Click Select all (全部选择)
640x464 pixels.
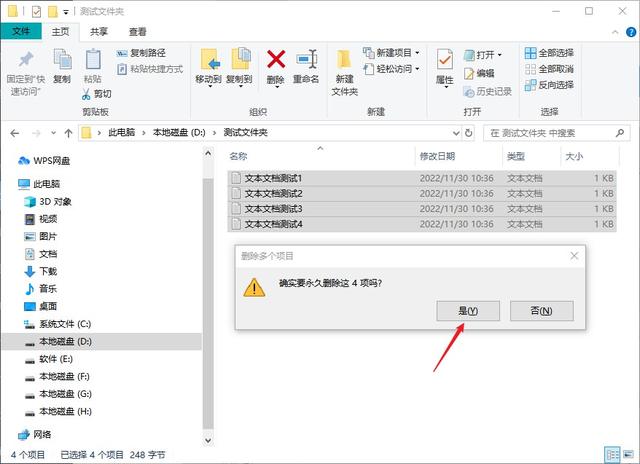pyautogui.click(x=549, y=53)
